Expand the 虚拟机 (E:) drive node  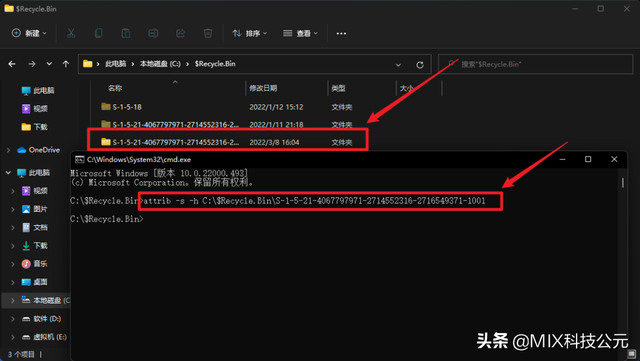tap(13, 337)
